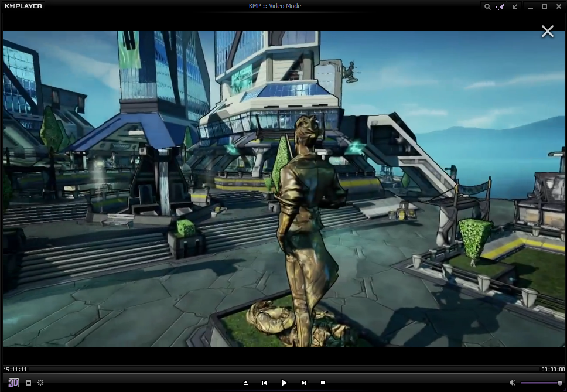567x392 pixels.
Task: Click the search magnifier icon
Action: click(x=487, y=6)
